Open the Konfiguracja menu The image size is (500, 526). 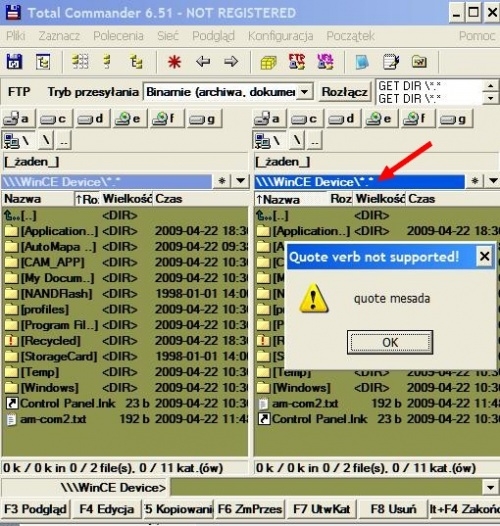[x=281, y=36]
